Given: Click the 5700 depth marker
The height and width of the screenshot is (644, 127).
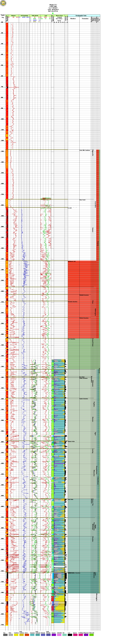Looking at the screenshot, I should [x=2, y=625].
